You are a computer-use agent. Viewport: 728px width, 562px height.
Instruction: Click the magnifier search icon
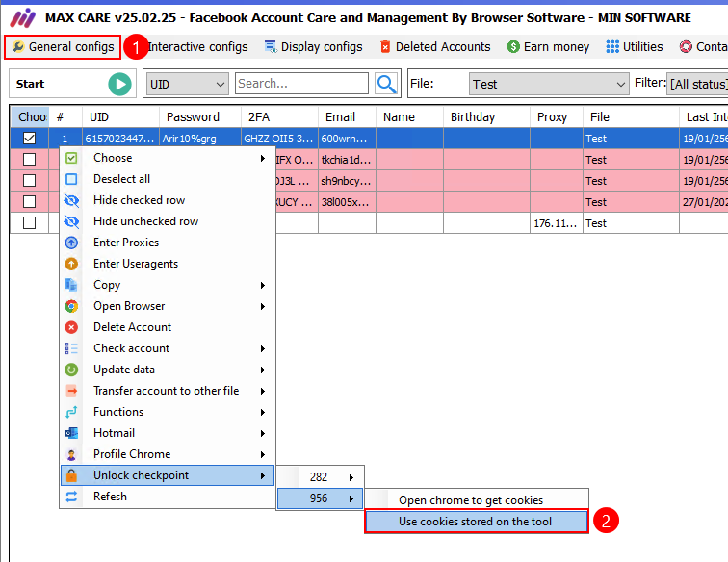point(386,84)
